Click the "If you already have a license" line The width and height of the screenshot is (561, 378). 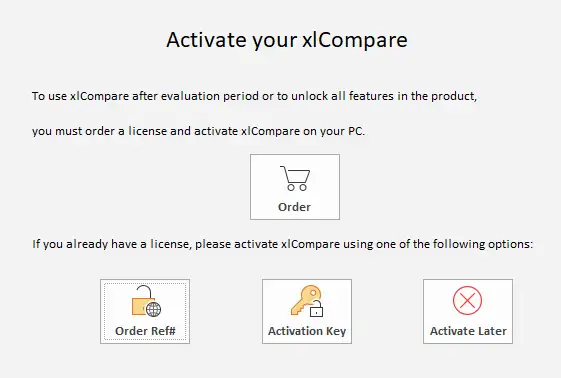tap(283, 244)
